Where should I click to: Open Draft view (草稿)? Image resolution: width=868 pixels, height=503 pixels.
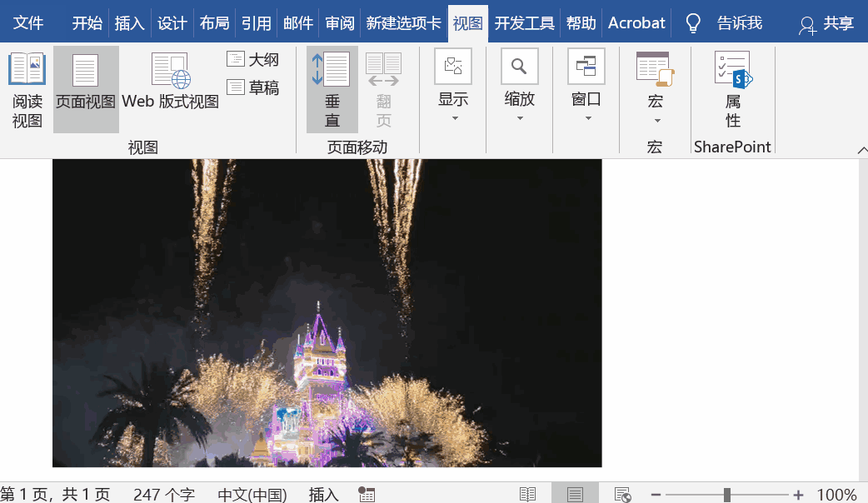coord(253,87)
